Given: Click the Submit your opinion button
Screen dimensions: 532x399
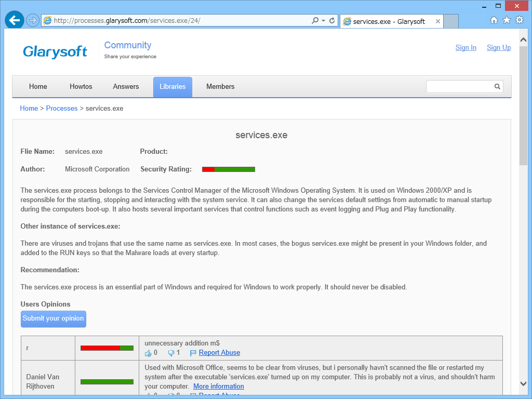Looking at the screenshot, I should point(54,319).
